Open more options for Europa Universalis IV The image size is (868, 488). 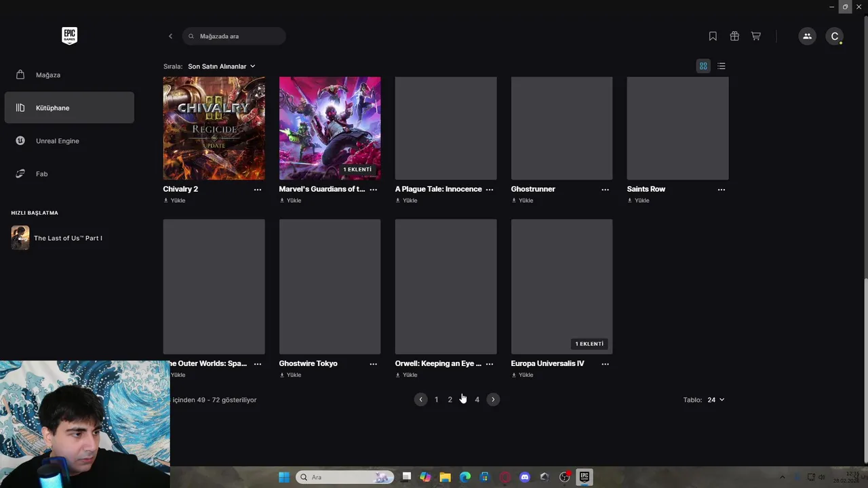(x=606, y=364)
